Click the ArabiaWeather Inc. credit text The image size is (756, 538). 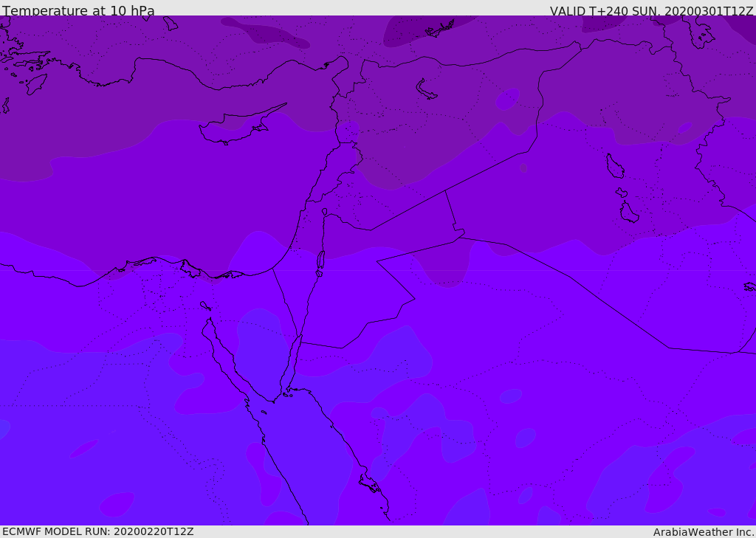[x=704, y=532]
